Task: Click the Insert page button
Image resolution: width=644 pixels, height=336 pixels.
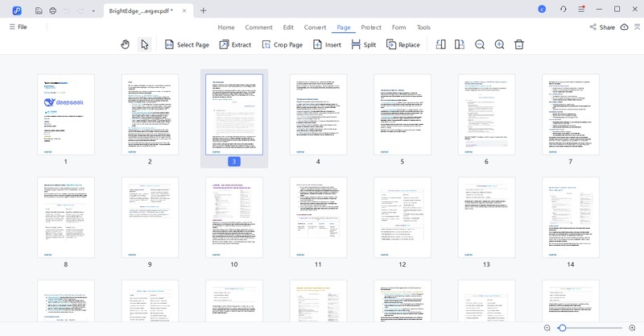Action: click(x=328, y=45)
